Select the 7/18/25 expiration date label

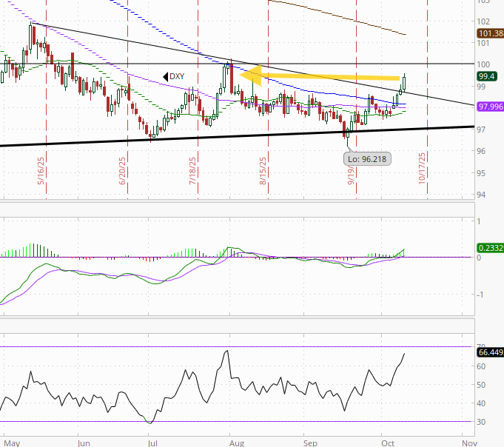[x=192, y=171]
